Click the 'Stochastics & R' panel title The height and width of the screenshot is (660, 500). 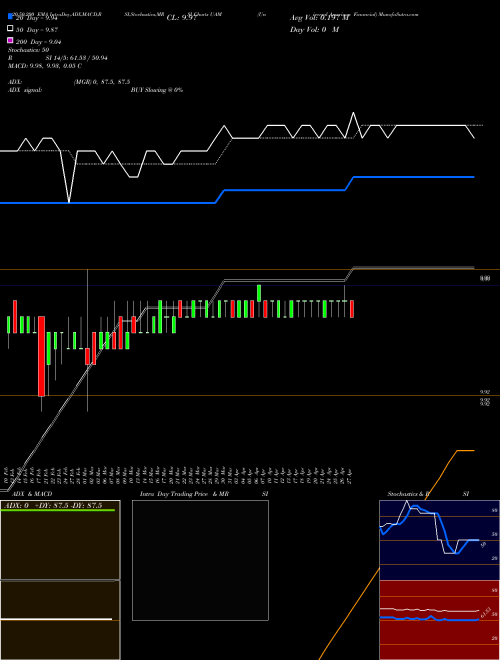408,494
